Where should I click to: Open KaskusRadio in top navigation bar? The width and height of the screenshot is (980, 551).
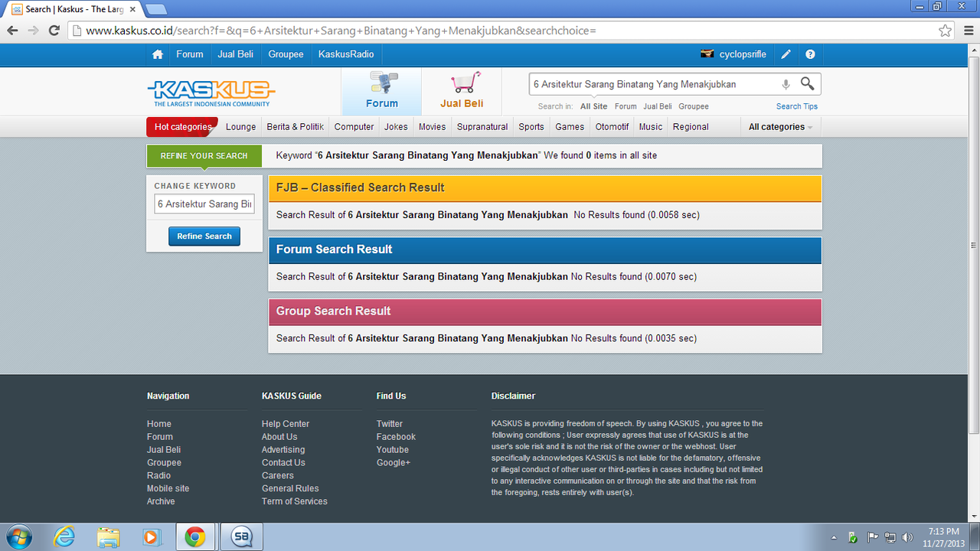pyautogui.click(x=346, y=54)
